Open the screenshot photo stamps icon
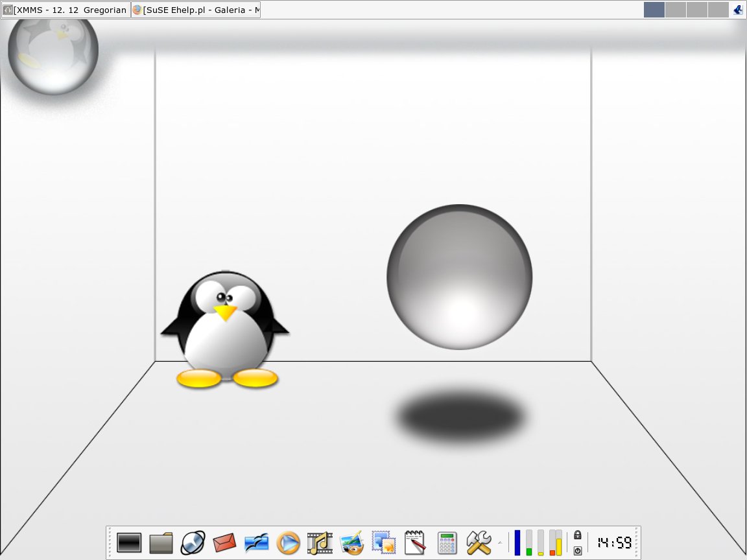The width and height of the screenshot is (747, 560). 384,543
